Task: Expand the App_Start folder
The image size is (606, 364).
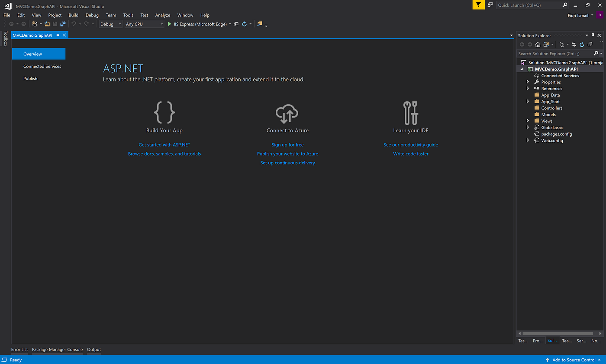Action: [x=528, y=101]
